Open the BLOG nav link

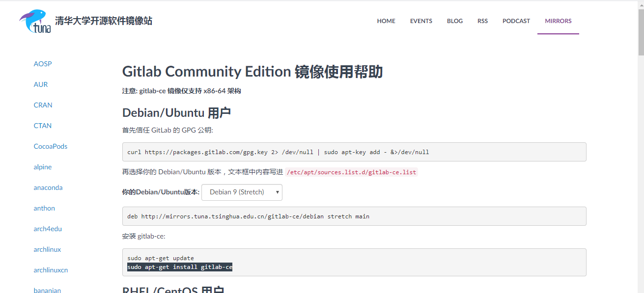coord(455,21)
